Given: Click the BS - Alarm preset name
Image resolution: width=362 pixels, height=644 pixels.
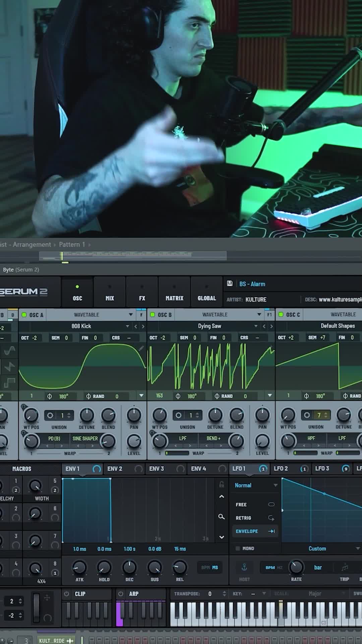Looking at the screenshot, I should [252, 284].
